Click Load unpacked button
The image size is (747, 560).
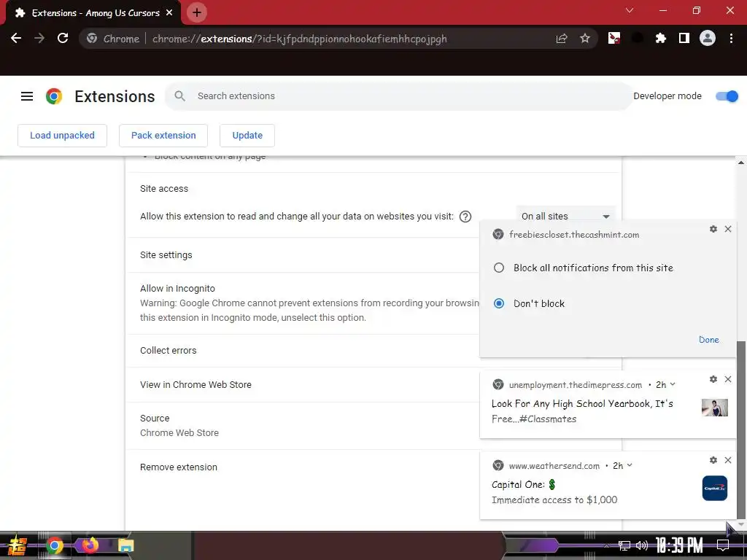[x=63, y=135]
